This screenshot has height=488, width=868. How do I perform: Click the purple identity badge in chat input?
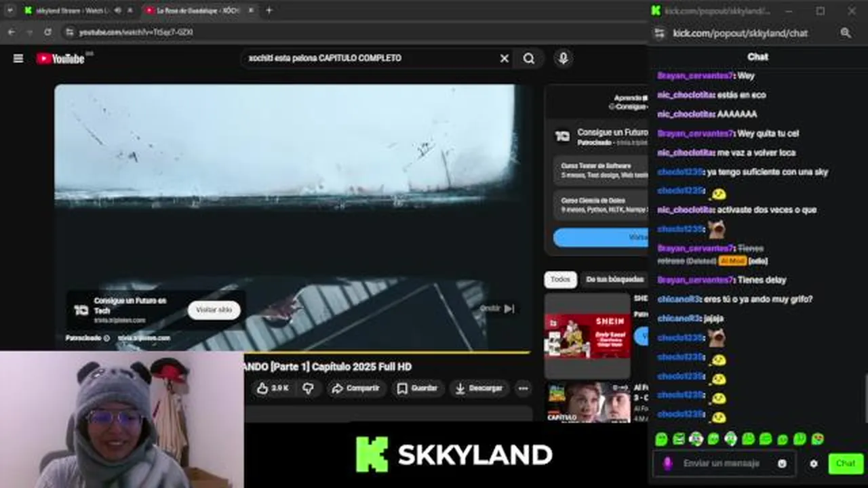click(x=667, y=464)
